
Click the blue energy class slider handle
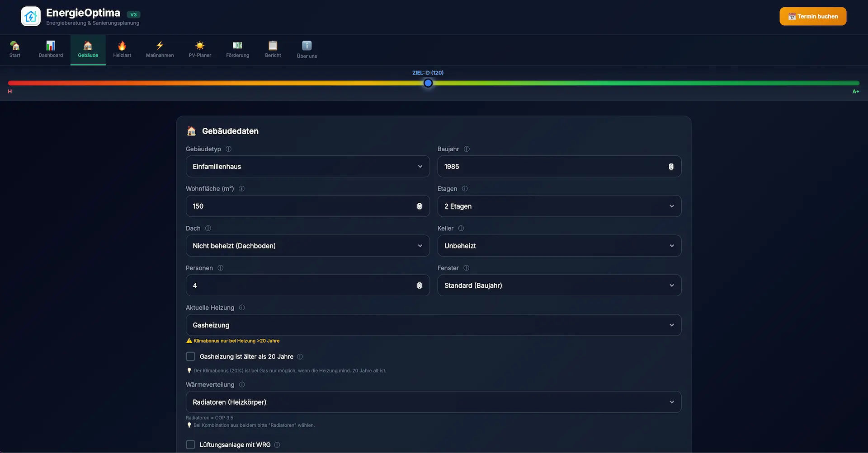pyautogui.click(x=428, y=83)
